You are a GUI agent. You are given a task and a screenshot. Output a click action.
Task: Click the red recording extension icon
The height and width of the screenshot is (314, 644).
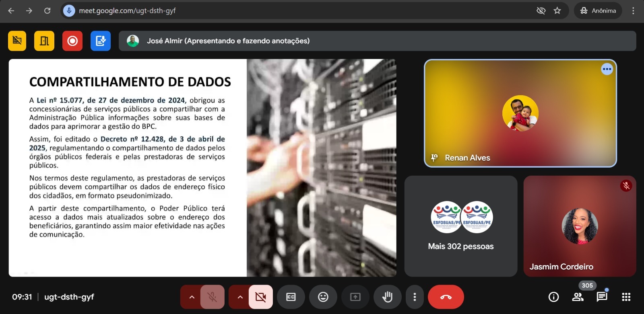(72, 41)
